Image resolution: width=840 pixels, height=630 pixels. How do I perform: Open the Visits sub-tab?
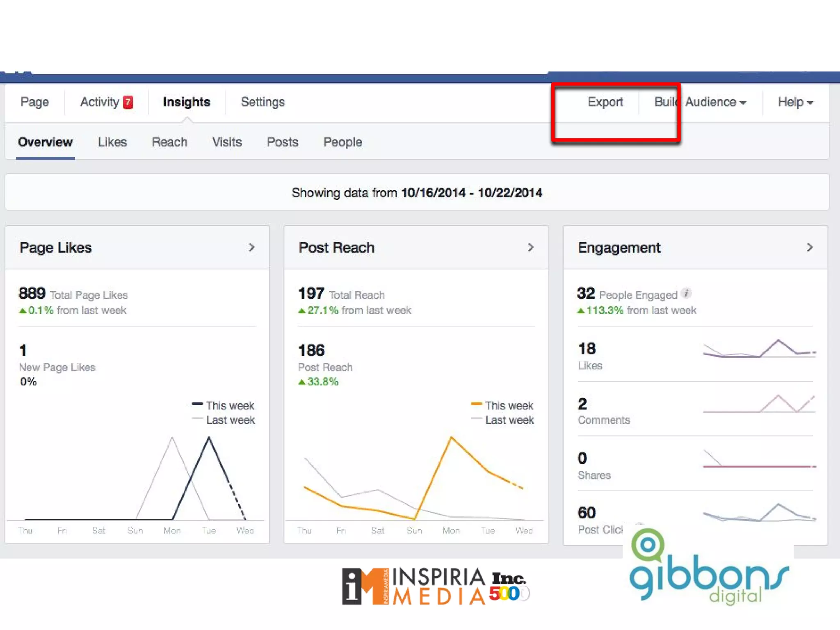(227, 142)
